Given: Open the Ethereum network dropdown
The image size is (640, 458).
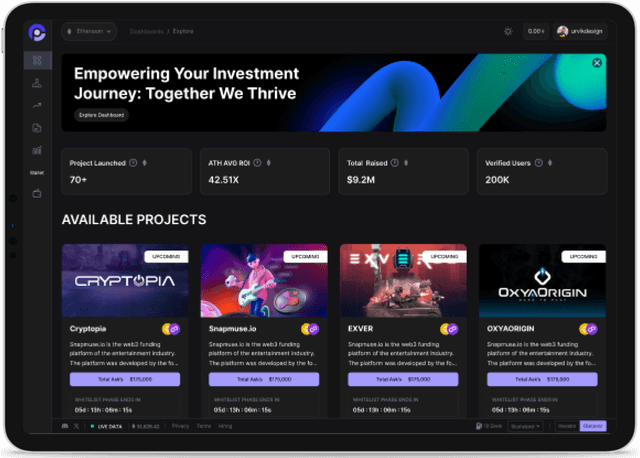Looking at the screenshot, I should point(89,32).
